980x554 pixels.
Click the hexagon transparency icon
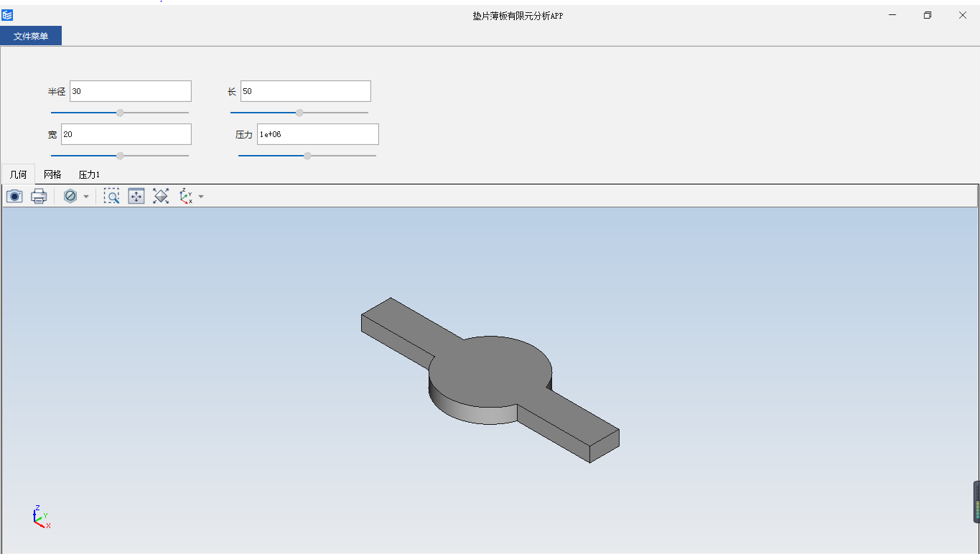click(x=70, y=196)
